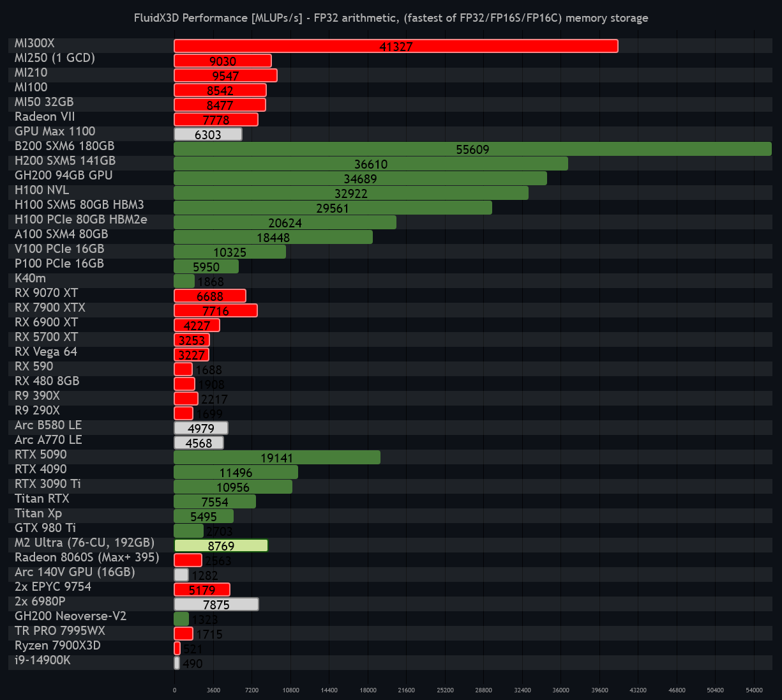Click the RX 5700 XT label
This screenshot has height=700, width=782.
click(x=47, y=337)
